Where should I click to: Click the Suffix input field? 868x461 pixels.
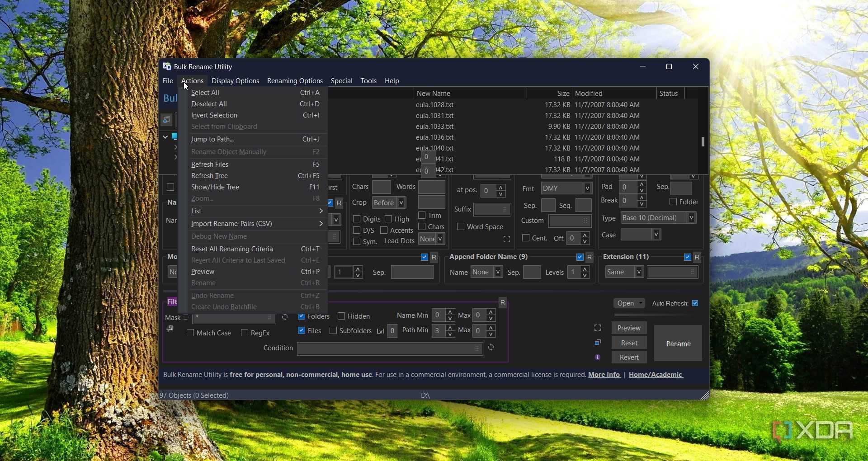(x=492, y=209)
